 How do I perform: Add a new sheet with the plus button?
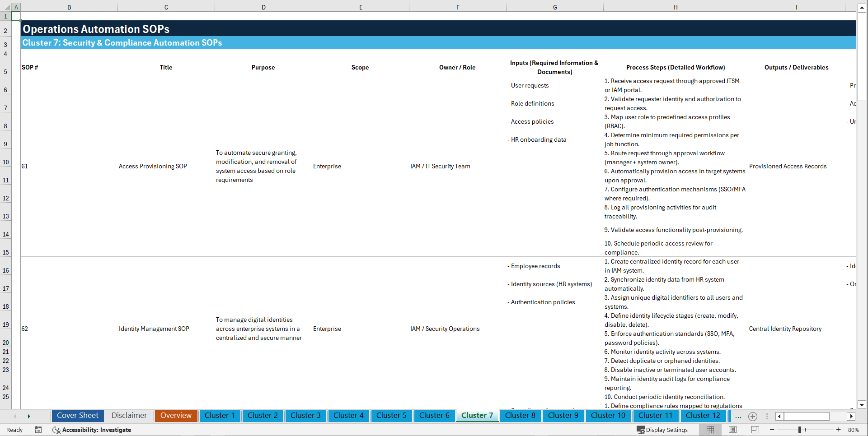pos(753,417)
